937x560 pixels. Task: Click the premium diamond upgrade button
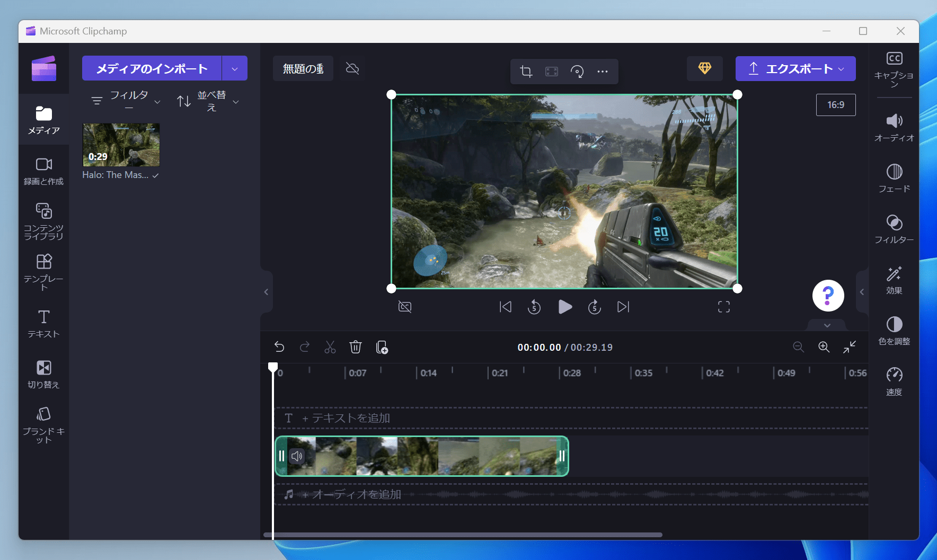coord(704,68)
